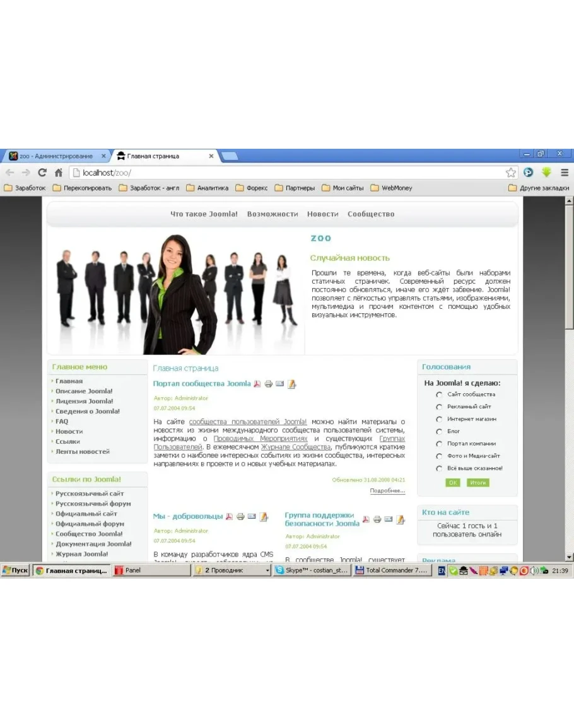Switch to the zoo - Администрирование tab

56,156
